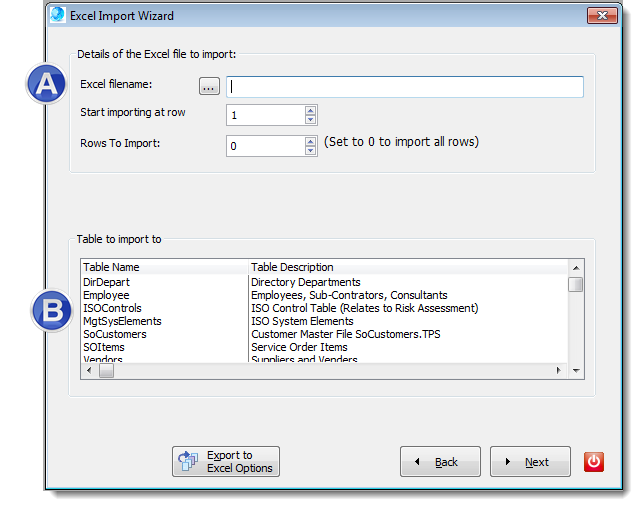Image resolution: width=638 pixels, height=506 pixels.
Task: Click the red power exit icon
Action: [x=594, y=461]
